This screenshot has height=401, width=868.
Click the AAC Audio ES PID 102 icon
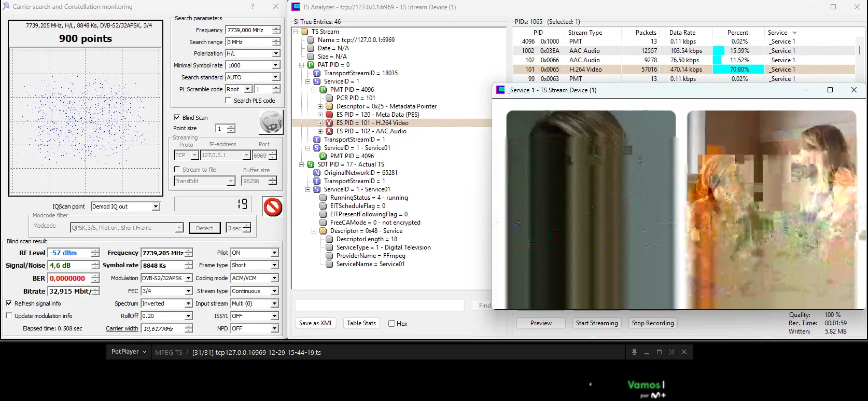329,131
